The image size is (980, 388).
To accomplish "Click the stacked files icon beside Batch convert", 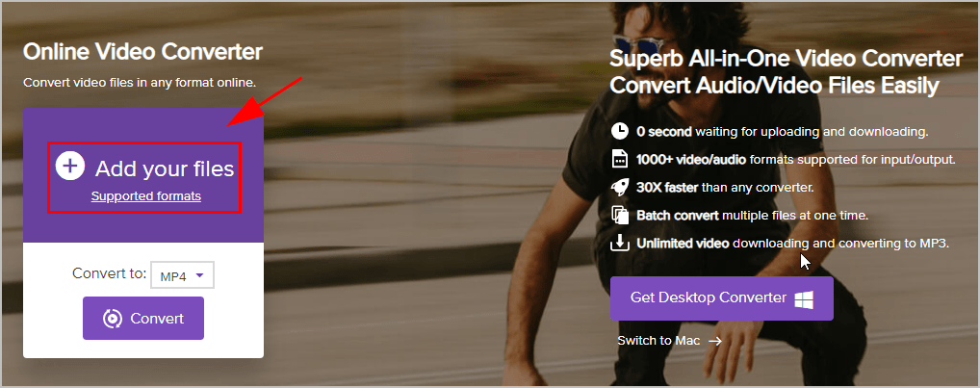I will tap(619, 215).
